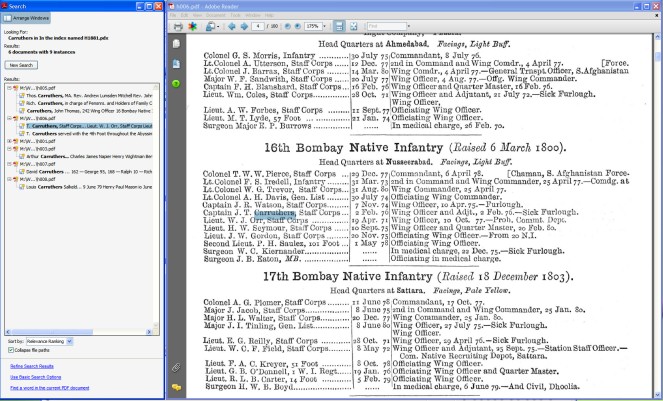
Task: Click PDF file icon for lh805.pdf
Action: click(x=16, y=88)
